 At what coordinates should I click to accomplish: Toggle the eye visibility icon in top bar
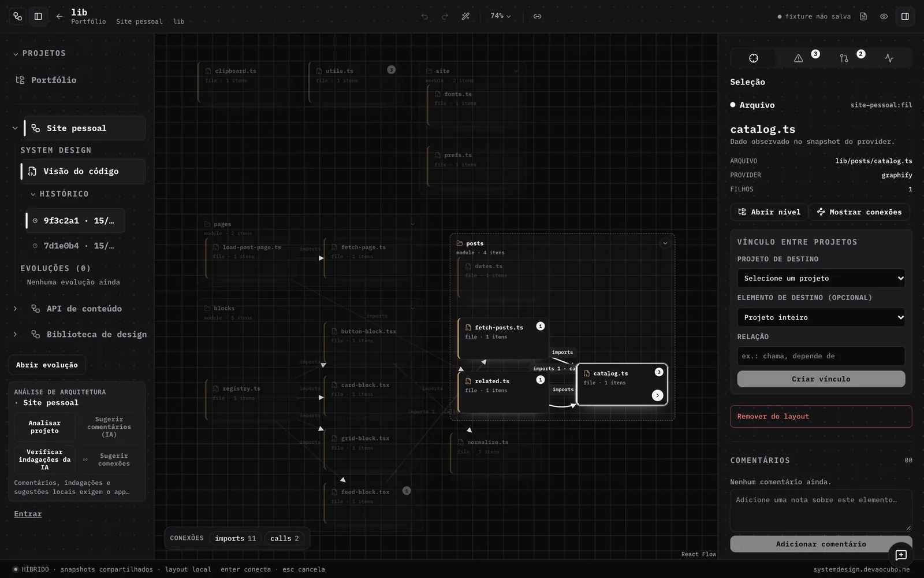tap(884, 16)
